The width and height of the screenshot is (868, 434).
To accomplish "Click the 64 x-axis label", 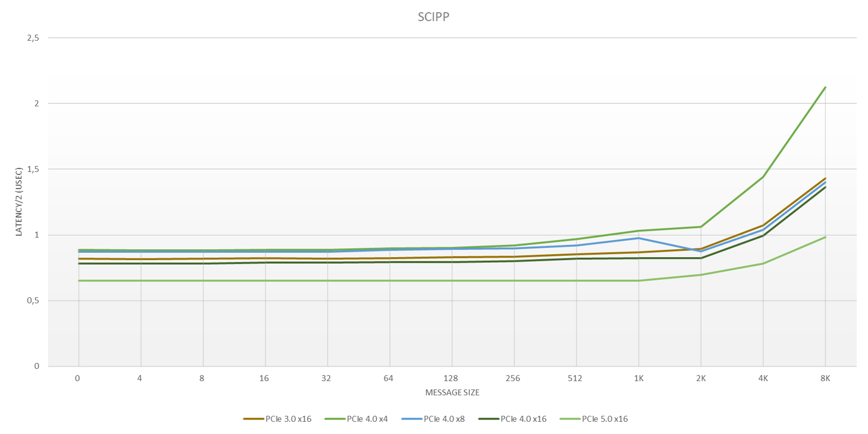I will click(x=388, y=378).
